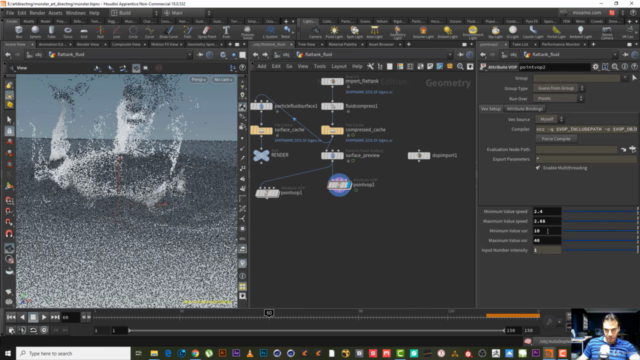Open the network editor Add menu
This screenshot has height=360, width=640.
click(262, 67)
